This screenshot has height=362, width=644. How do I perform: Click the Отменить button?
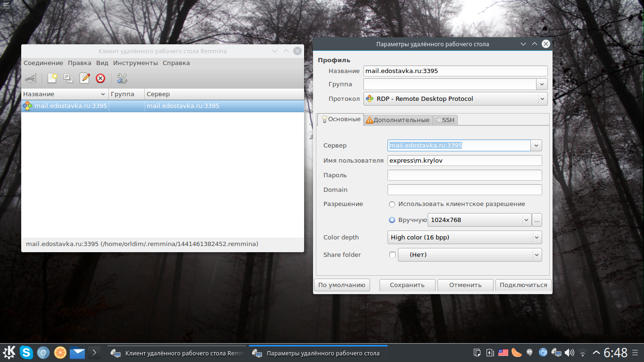465,285
